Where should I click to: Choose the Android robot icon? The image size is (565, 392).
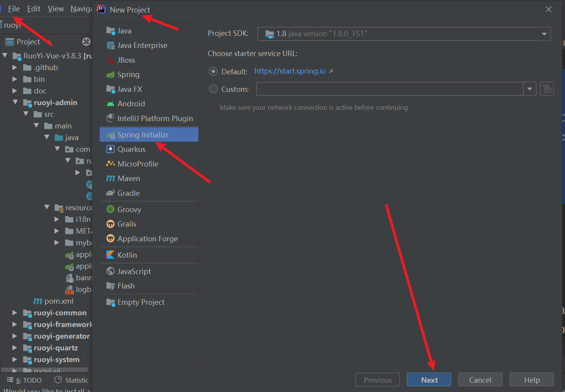[111, 104]
